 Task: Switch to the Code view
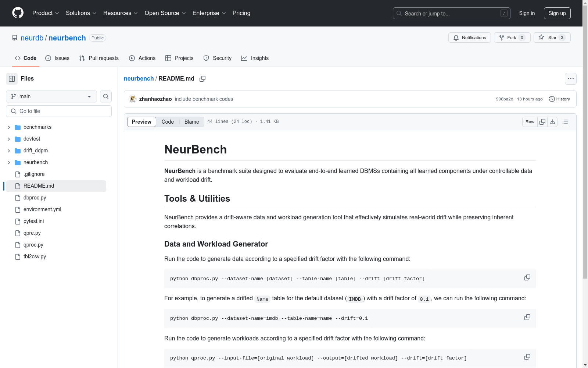168,122
